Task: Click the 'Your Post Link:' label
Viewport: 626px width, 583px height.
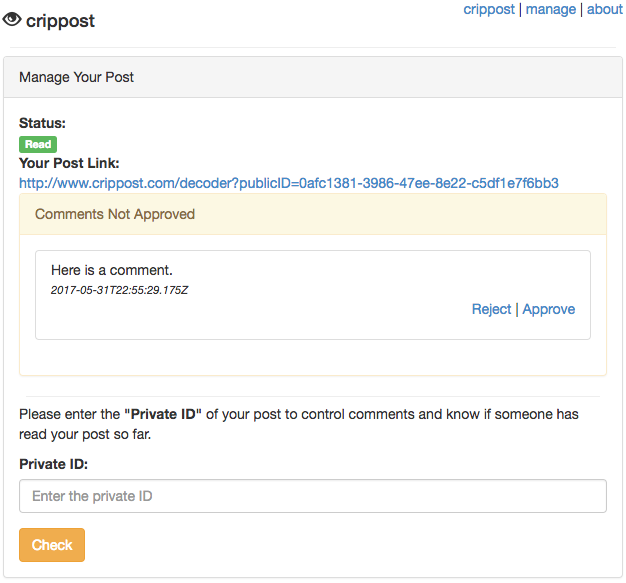Action: coord(69,163)
